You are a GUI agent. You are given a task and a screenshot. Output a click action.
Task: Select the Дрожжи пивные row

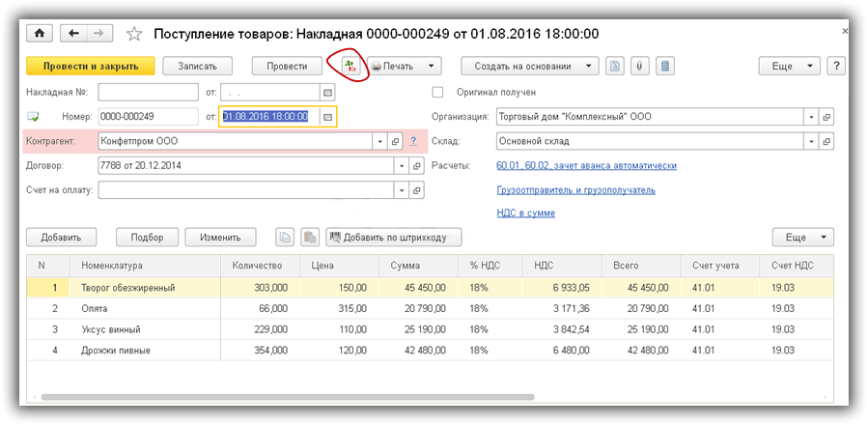(430, 351)
